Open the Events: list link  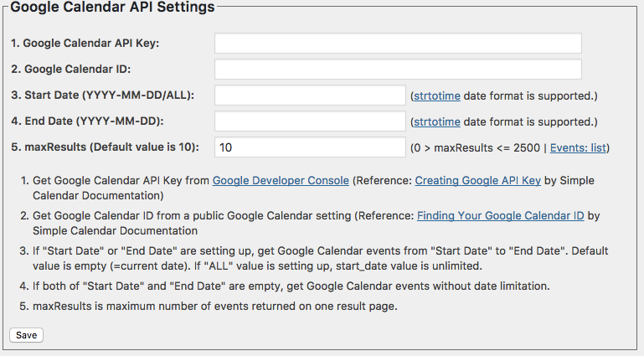click(x=579, y=148)
